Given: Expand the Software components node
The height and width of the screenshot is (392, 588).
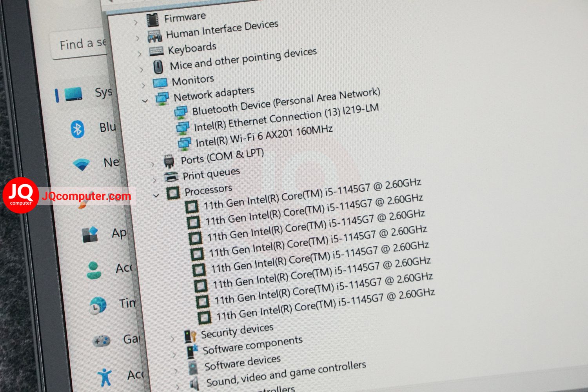Looking at the screenshot, I should [174, 355].
